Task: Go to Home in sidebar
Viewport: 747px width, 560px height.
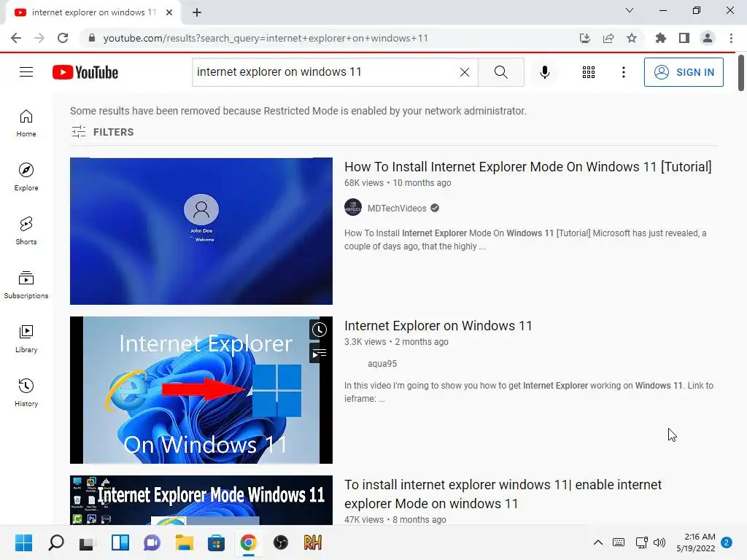Action: [x=26, y=122]
